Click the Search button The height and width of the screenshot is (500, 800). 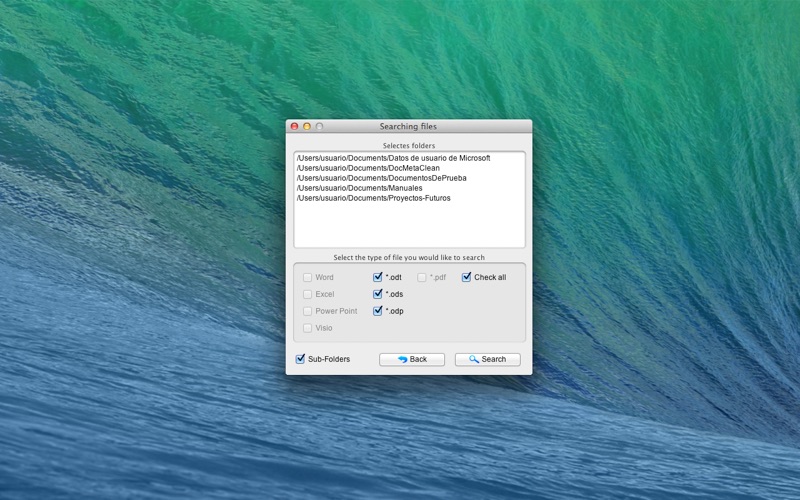point(488,359)
